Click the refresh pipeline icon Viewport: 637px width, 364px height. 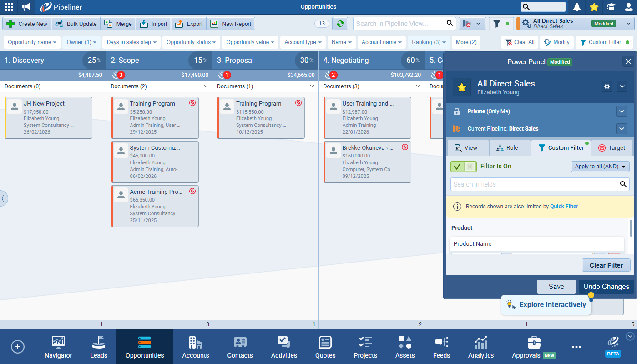(x=340, y=24)
